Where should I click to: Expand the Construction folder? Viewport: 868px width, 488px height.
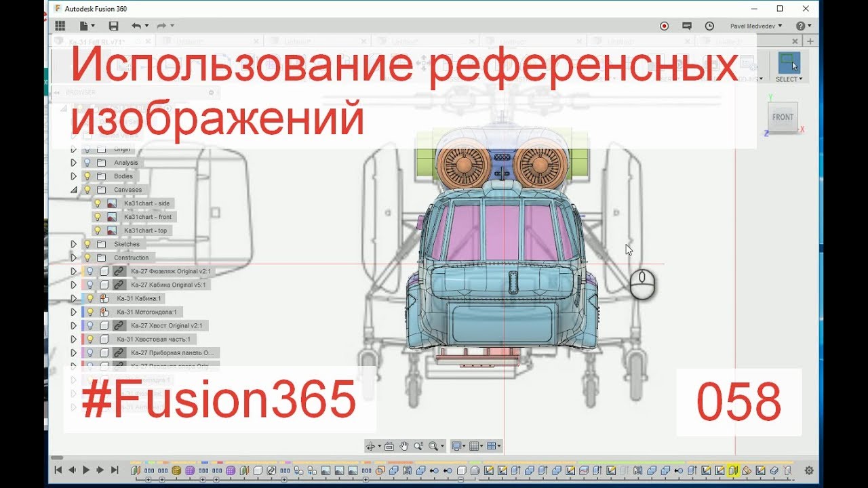point(74,258)
